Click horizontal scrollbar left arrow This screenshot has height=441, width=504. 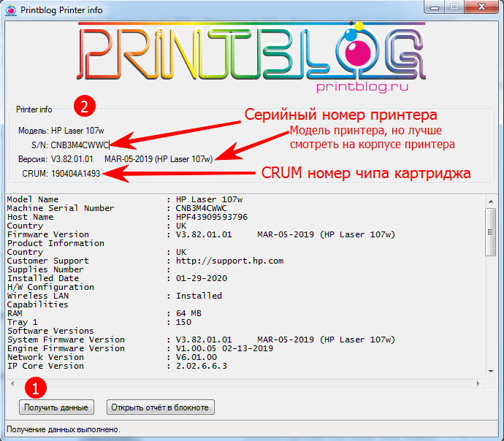click(x=12, y=383)
